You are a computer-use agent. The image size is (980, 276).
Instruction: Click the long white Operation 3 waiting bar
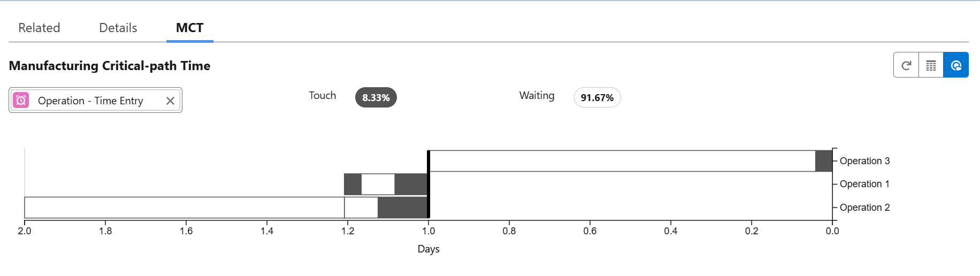click(x=621, y=161)
